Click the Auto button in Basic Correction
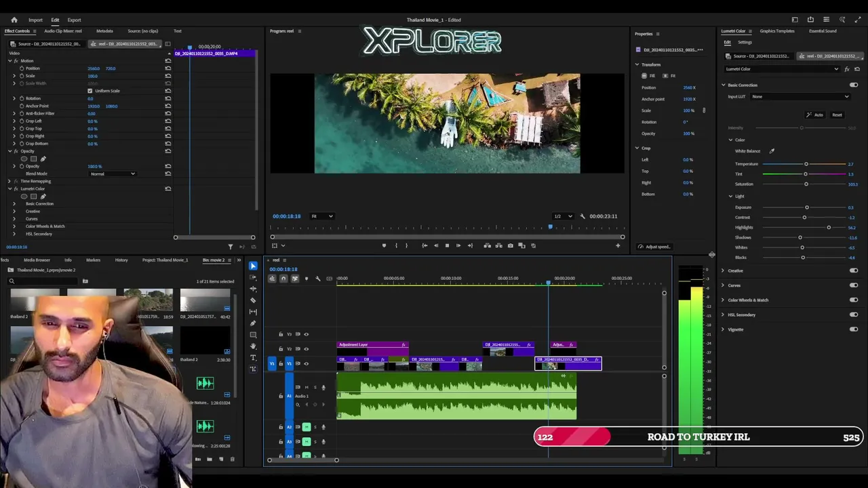This screenshot has width=868, height=488. click(814, 115)
